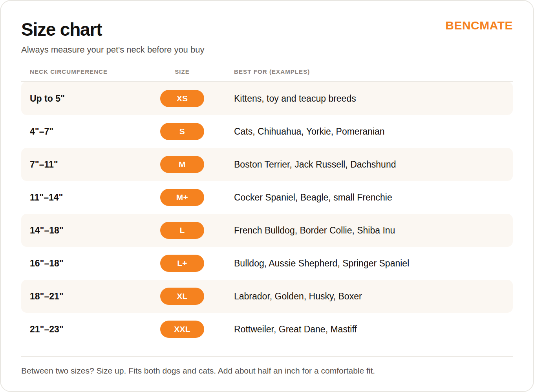
Task: Click the M+ size pill
Action: click(182, 197)
